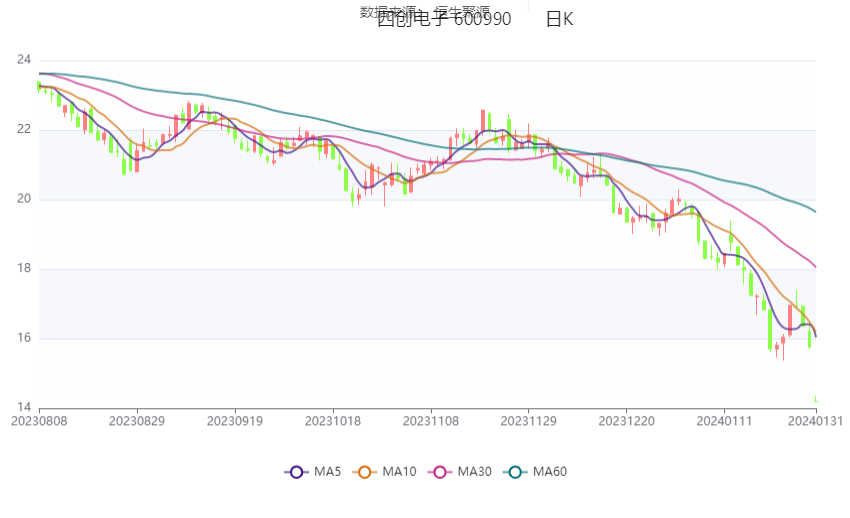The image size is (850, 518).
Task: Click the 20 price label on the y-axis
Action: click(24, 199)
